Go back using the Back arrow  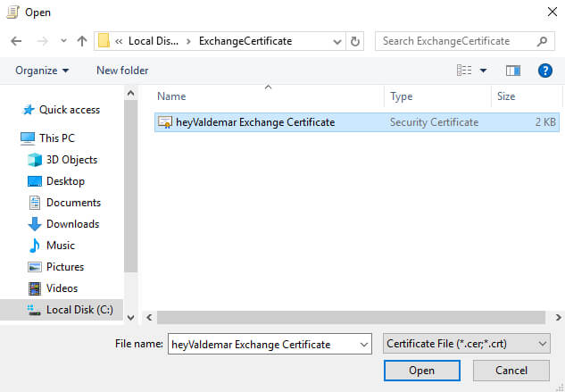[x=16, y=41]
